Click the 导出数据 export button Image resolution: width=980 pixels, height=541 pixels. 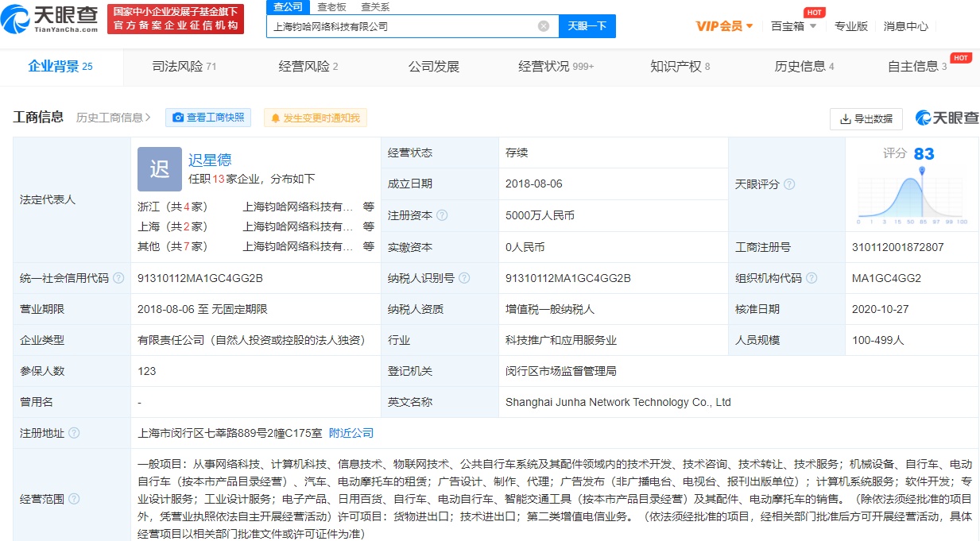click(x=866, y=118)
